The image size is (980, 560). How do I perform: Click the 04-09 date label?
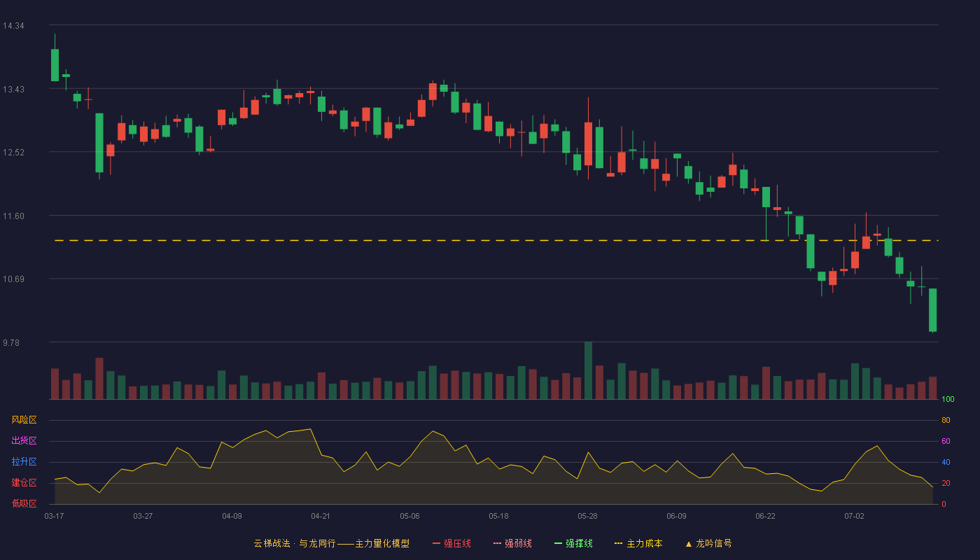pyautogui.click(x=232, y=516)
